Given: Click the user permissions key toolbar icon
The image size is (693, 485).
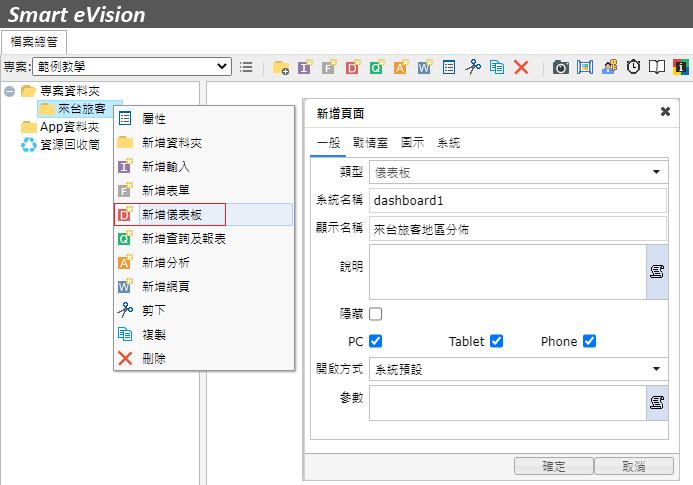Looking at the screenshot, I should pyautogui.click(x=609, y=67).
